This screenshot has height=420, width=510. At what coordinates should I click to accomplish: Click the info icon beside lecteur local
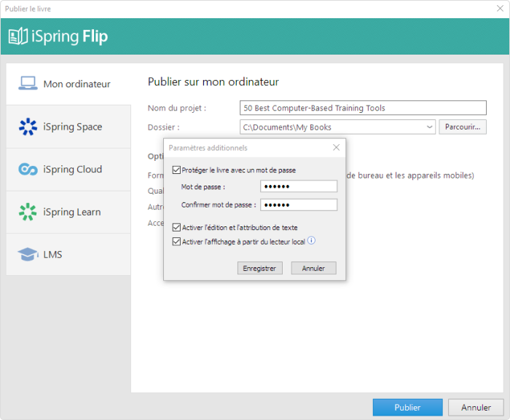click(311, 240)
